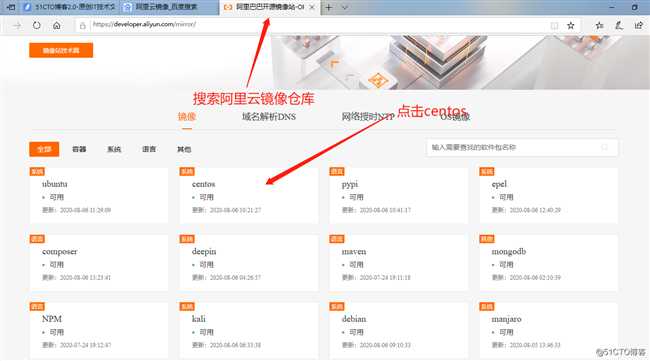Click the search magnifier in package search box

coord(605,147)
